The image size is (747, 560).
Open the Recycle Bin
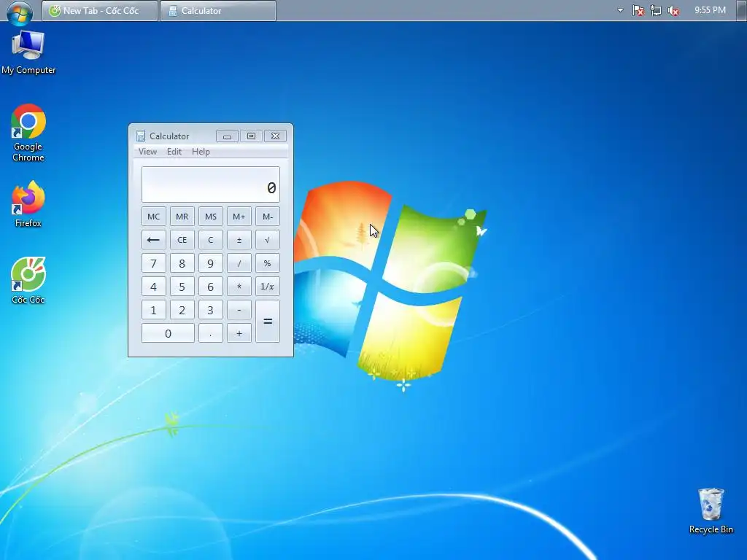click(x=711, y=510)
